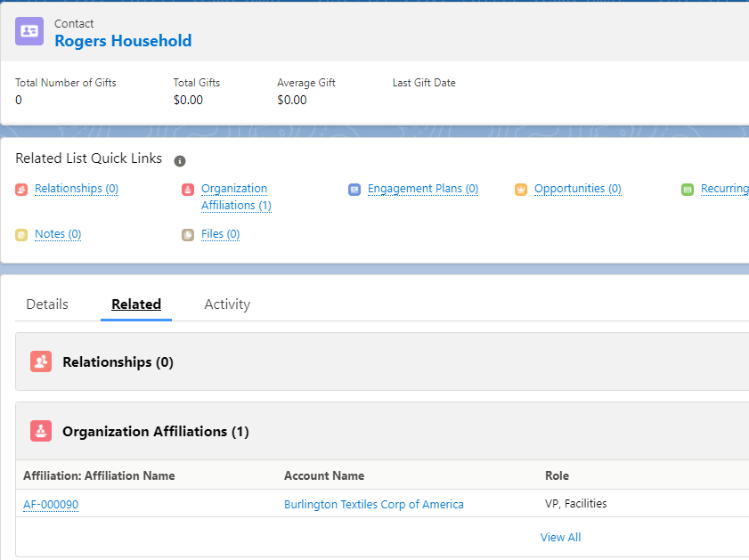Image resolution: width=749 pixels, height=560 pixels.
Task: Go to Engagement Plans (0) quick link
Action: point(423,189)
